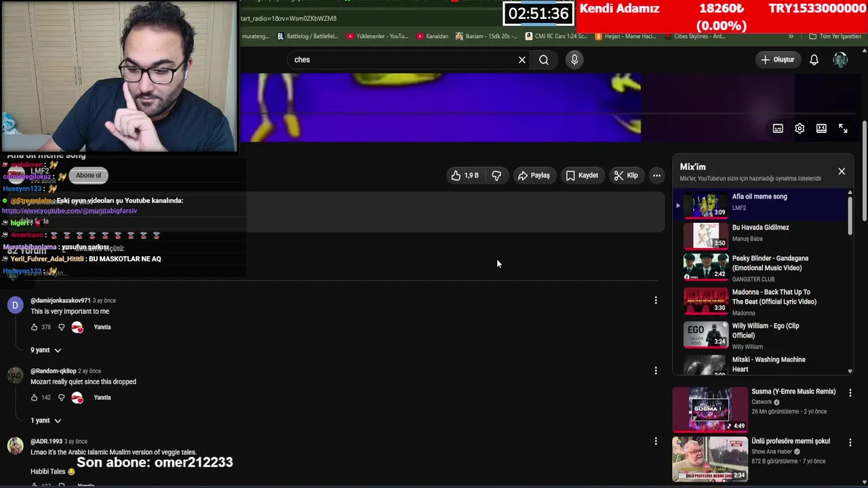The width and height of the screenshot is (868, 488).
Task: Select Willy William - Ego mix item
Action: 759,335
